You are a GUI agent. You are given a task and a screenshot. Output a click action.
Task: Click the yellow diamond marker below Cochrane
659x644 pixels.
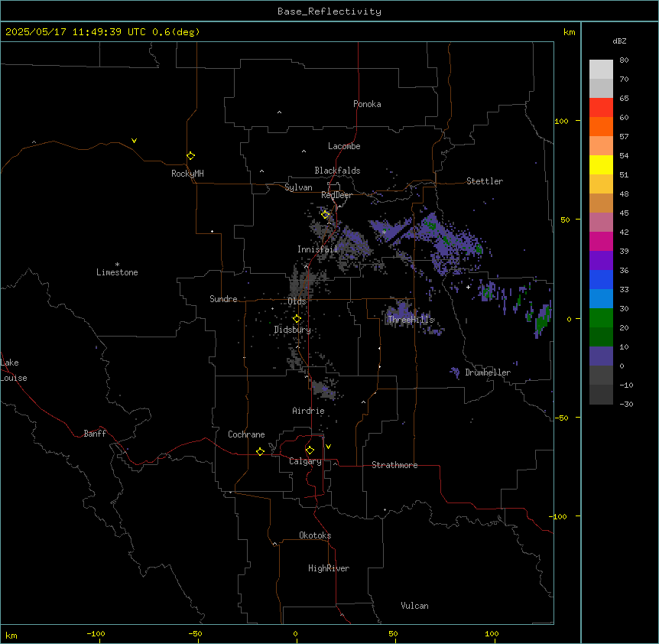(x=260, y=451)
